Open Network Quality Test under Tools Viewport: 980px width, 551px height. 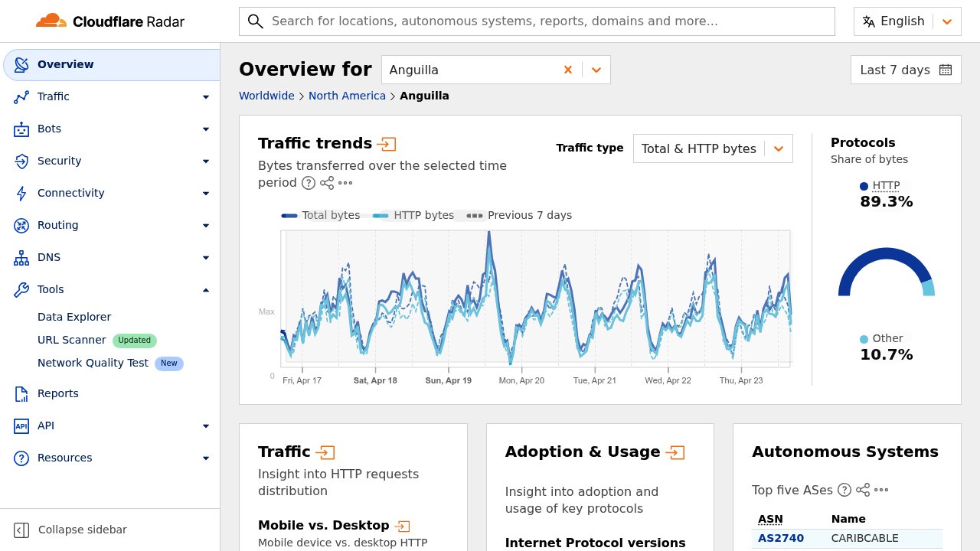(93, 363)
